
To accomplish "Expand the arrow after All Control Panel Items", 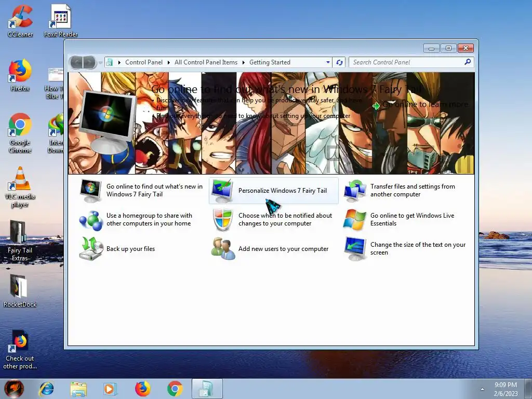I will pos(243,62).
